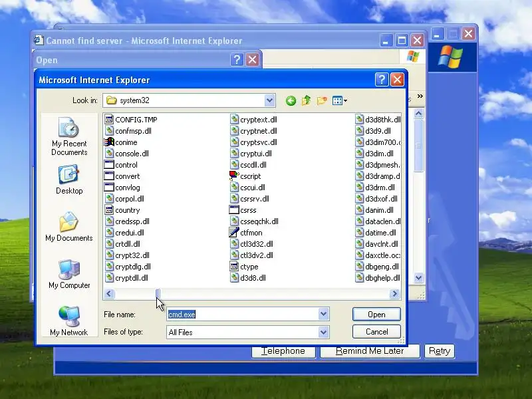532x399 pixels.
Task: Select the crtdll.dll file
Action: pyautogui.click(x=122, y=244)
